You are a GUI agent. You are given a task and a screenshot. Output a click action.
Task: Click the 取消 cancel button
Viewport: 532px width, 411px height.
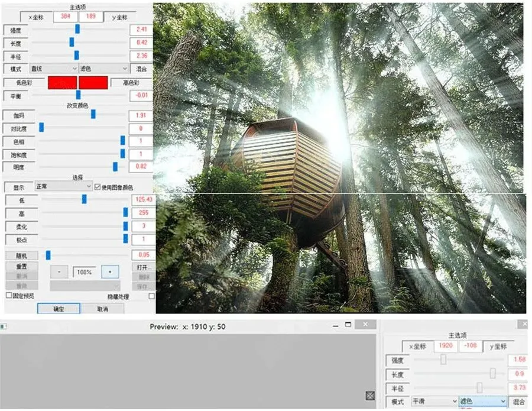[102, 309]
